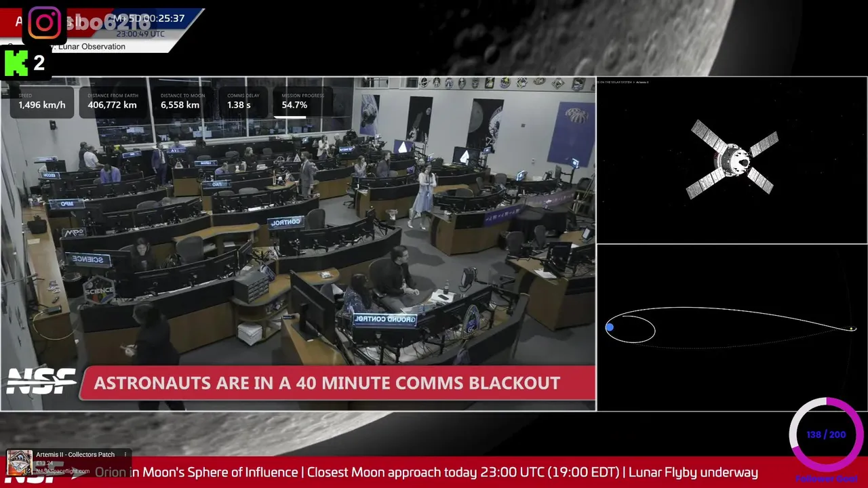This screenshot has width=868, height=488.
Task: Open the three-dot menu on the product card
Action: [125, 454]
